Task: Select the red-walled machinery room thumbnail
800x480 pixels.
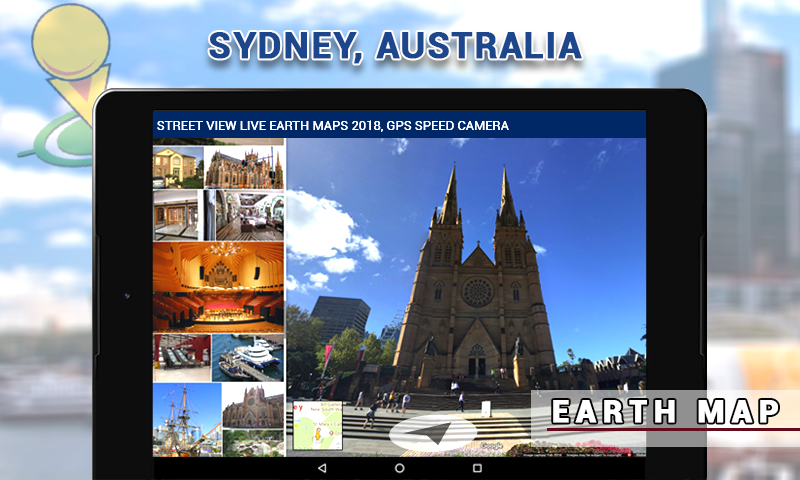Action: point(182,358)
